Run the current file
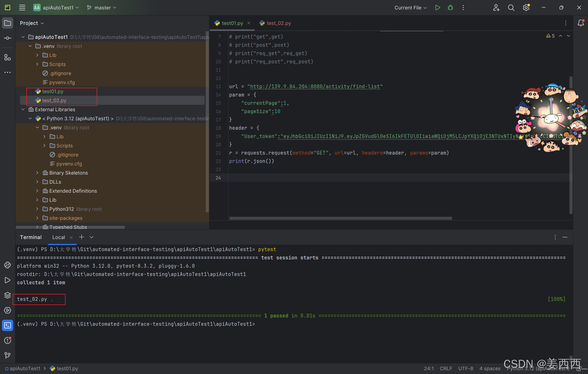The height and width of the screenshot is (374, 588). [x=437, y=8]
